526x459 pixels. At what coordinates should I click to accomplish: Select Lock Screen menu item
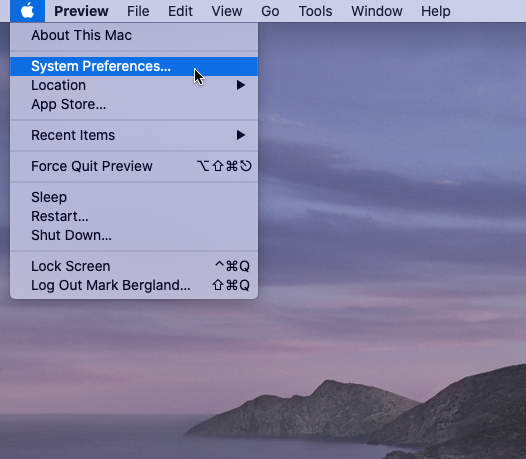coord(134,266)
